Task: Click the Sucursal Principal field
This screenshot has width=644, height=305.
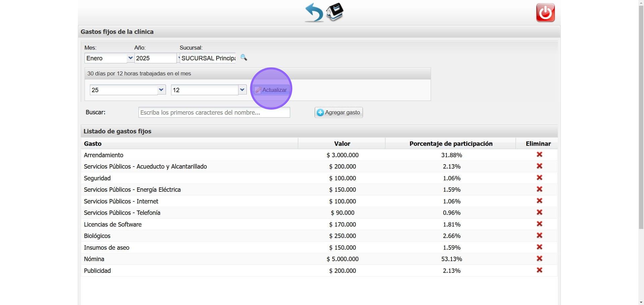Action: tap(208, 58)
